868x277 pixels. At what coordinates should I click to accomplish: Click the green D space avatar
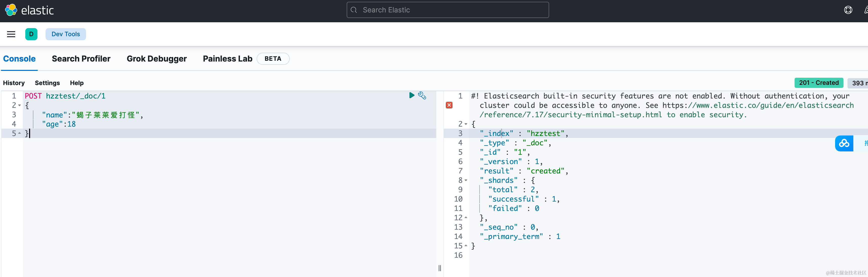pos(31,34)
